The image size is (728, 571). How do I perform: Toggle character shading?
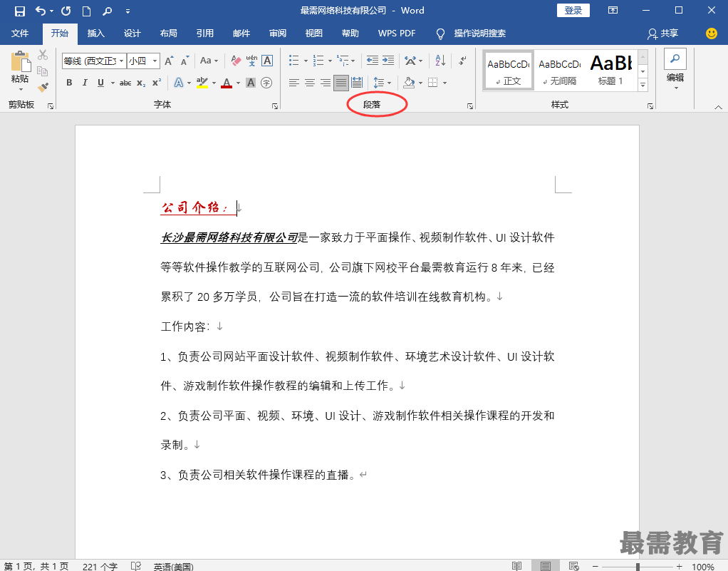point(251,83)
